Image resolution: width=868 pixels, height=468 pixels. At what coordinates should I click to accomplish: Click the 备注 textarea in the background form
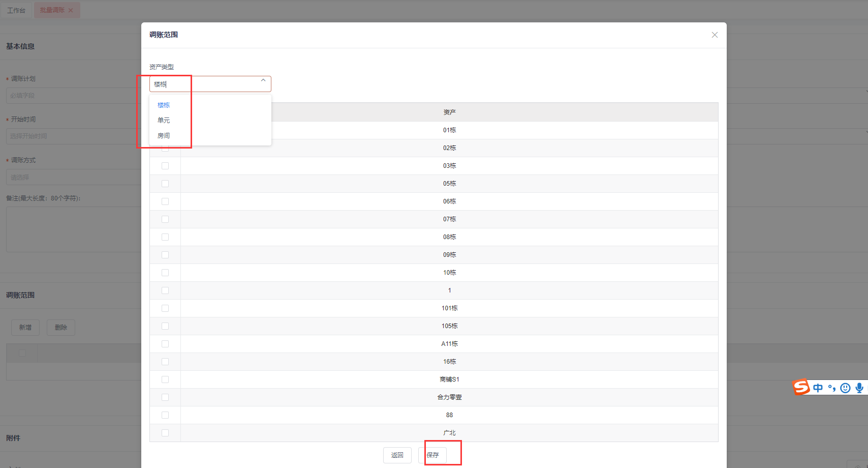(x=74, y=229)
